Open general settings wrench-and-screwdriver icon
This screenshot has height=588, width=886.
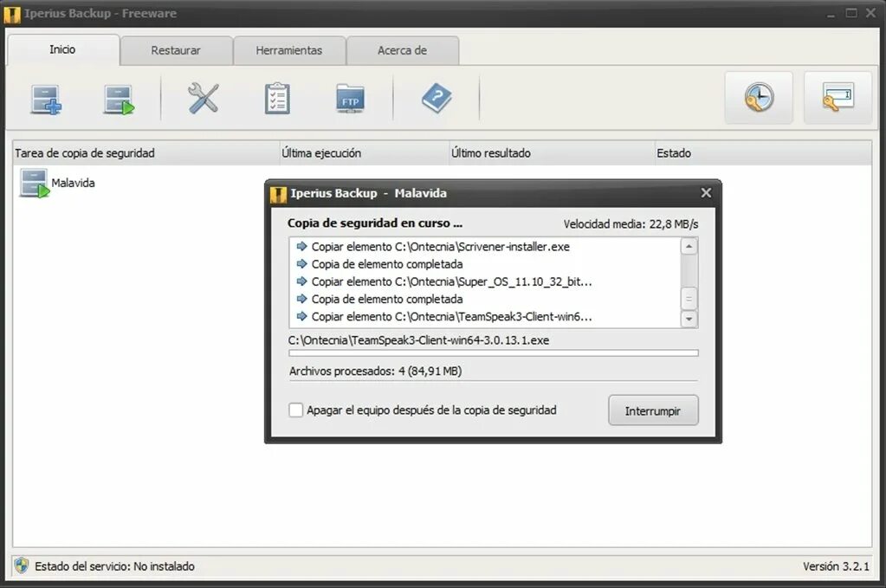[204, 98]
